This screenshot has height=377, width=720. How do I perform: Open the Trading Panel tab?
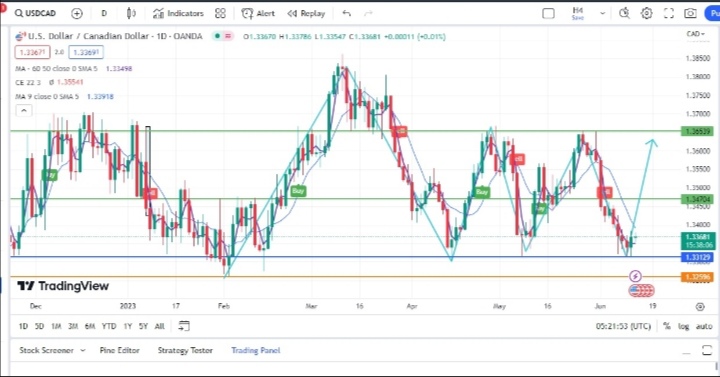[x=256, y=350]
